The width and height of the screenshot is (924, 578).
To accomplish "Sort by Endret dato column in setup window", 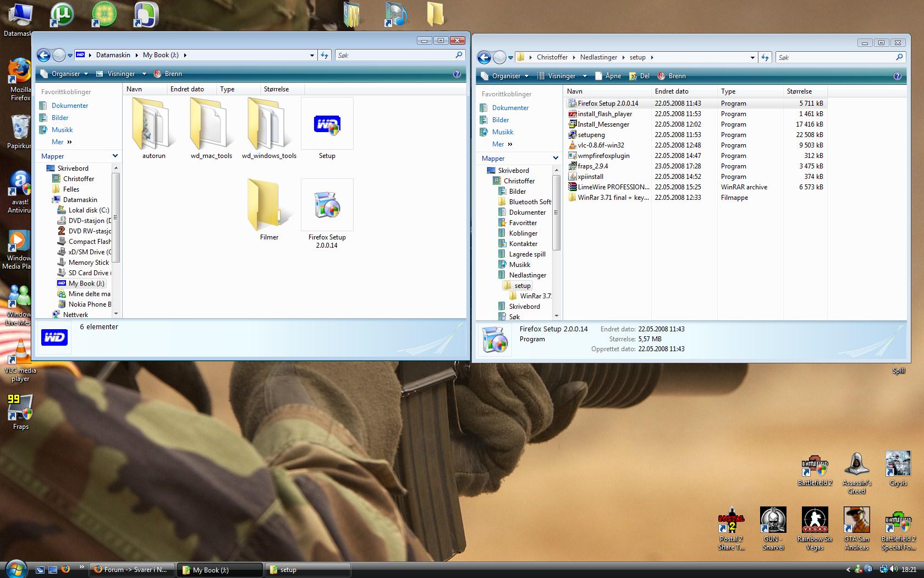I will [684, 91].
